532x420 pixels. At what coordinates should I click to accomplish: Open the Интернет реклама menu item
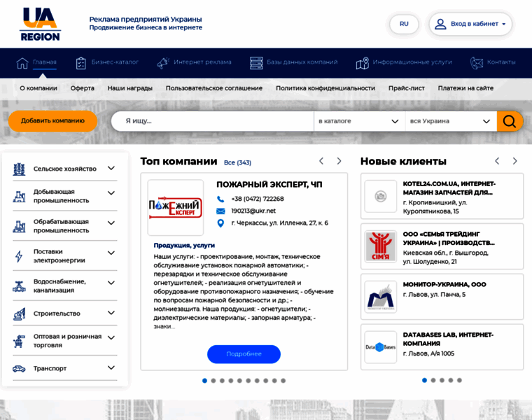(202, 62)
